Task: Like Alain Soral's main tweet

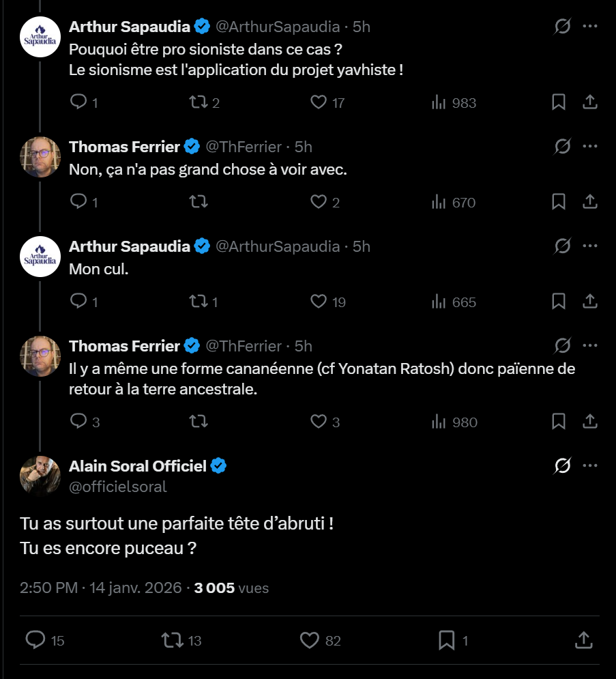Action: 310,640
